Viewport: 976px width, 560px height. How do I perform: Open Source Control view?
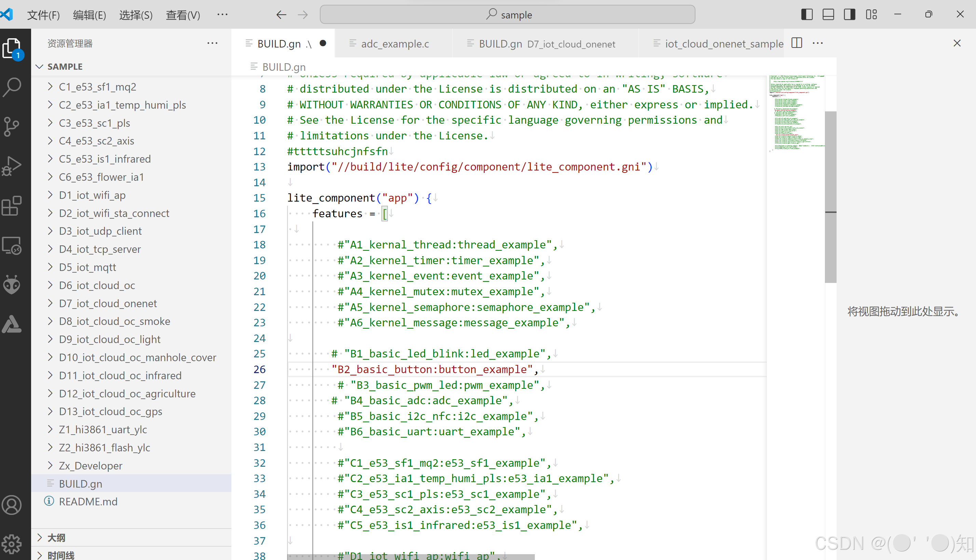[12, 126]
